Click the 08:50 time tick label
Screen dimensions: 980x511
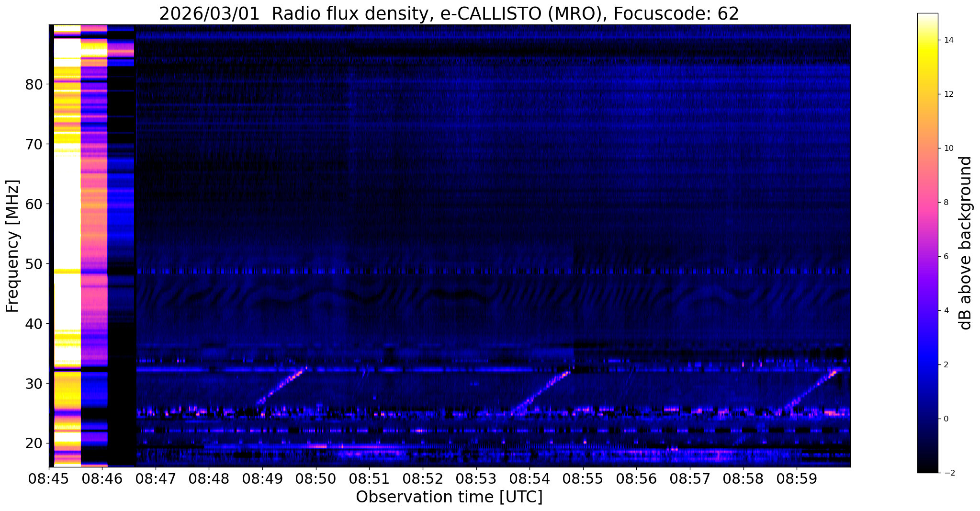pyautogui.click(x=316, y=478)
